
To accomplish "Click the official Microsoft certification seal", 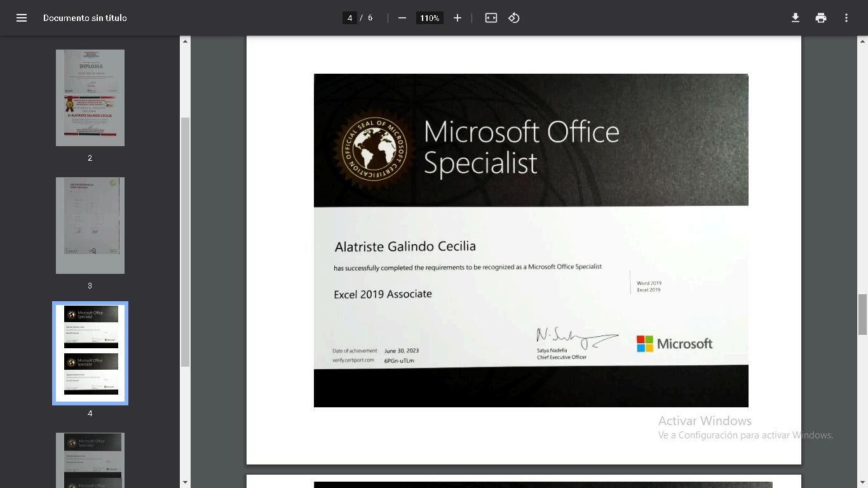I will pos(374,149).
